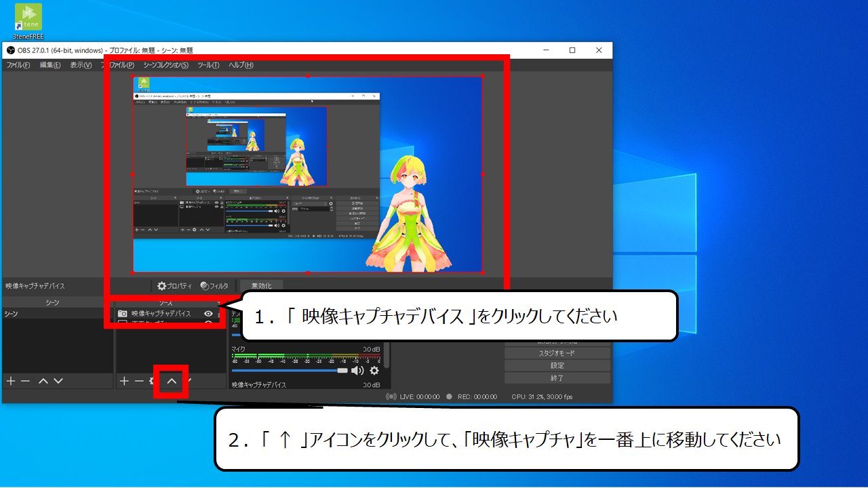868x488 pixels.
Task: Open the ヘルプ(H) menu
Action: (241, 65)
